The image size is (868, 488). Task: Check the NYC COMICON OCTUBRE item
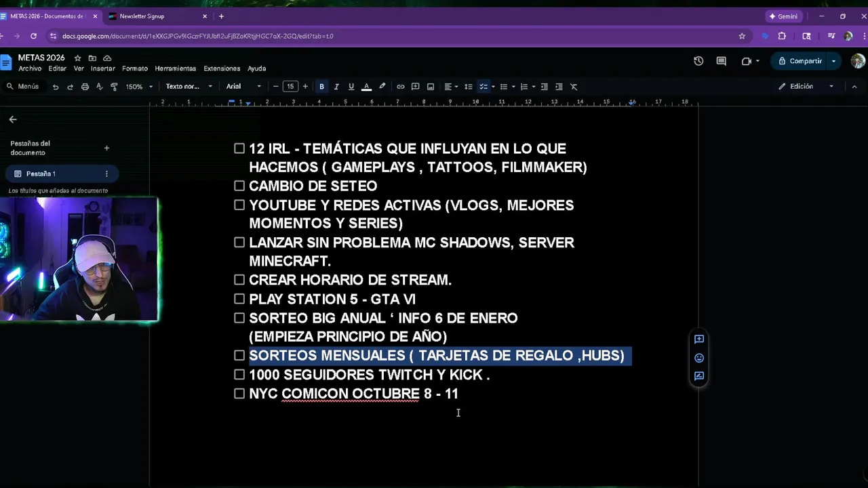click(x=239, y=393)
